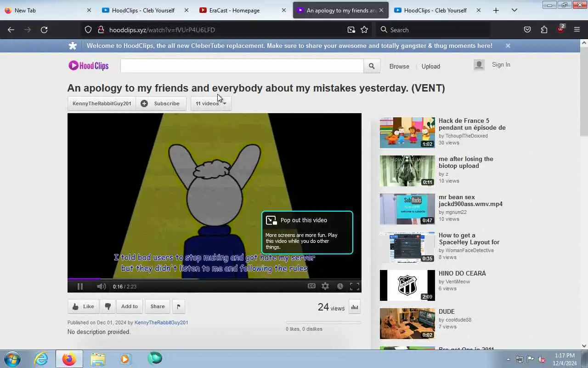588x368 pixels.
Task: Open the DUDE video by cooldude88
Action: [407, 323]
